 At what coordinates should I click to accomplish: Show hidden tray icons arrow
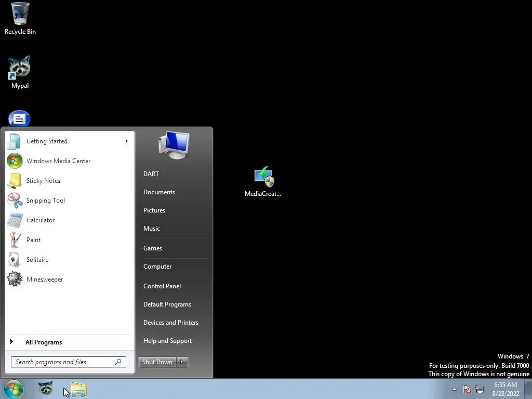pyautogui.click(x=454, y=389)
